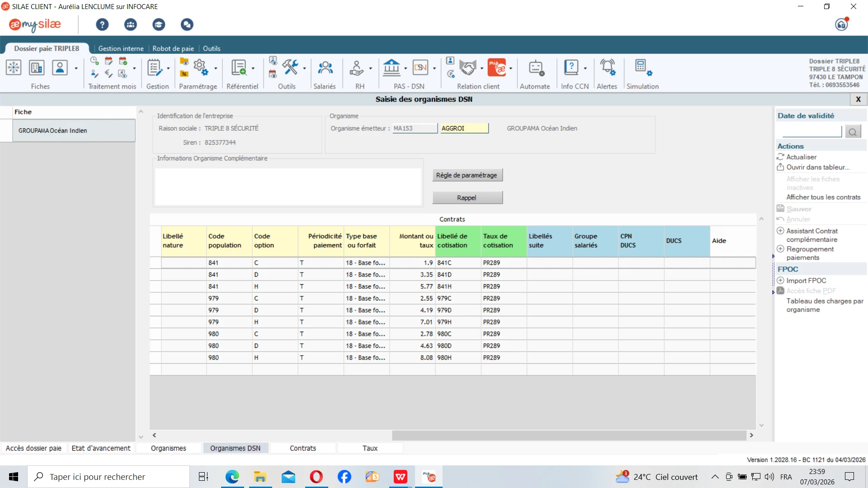Expand the RH dropdown arrow
Viewport: 868px width, 488px height.
point(371,69)
